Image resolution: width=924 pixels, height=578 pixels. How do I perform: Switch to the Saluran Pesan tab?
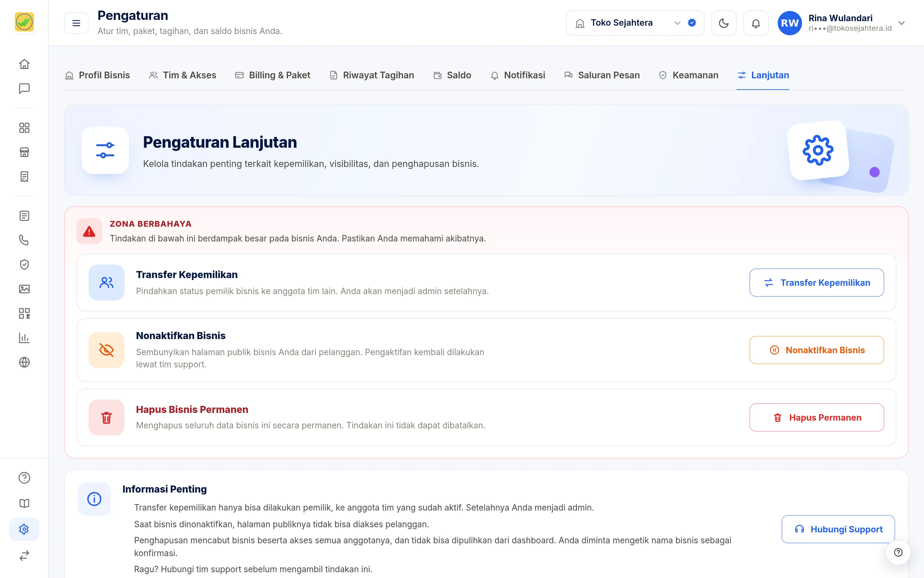tap(602, 75)
